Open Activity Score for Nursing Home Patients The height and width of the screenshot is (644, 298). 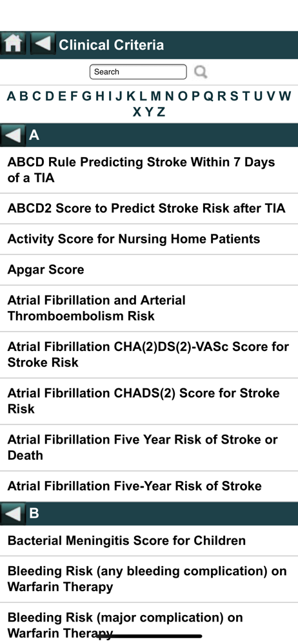coord(149,239)
